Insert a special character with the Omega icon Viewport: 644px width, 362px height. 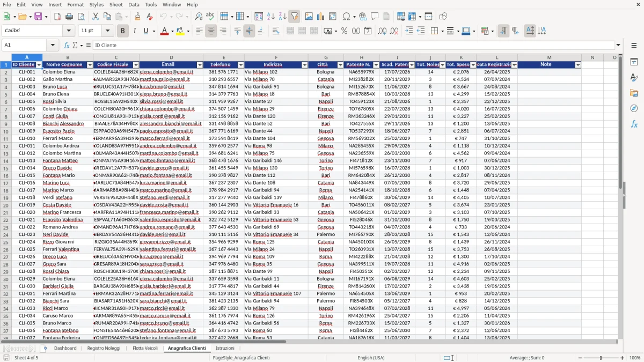click(346, 17)
